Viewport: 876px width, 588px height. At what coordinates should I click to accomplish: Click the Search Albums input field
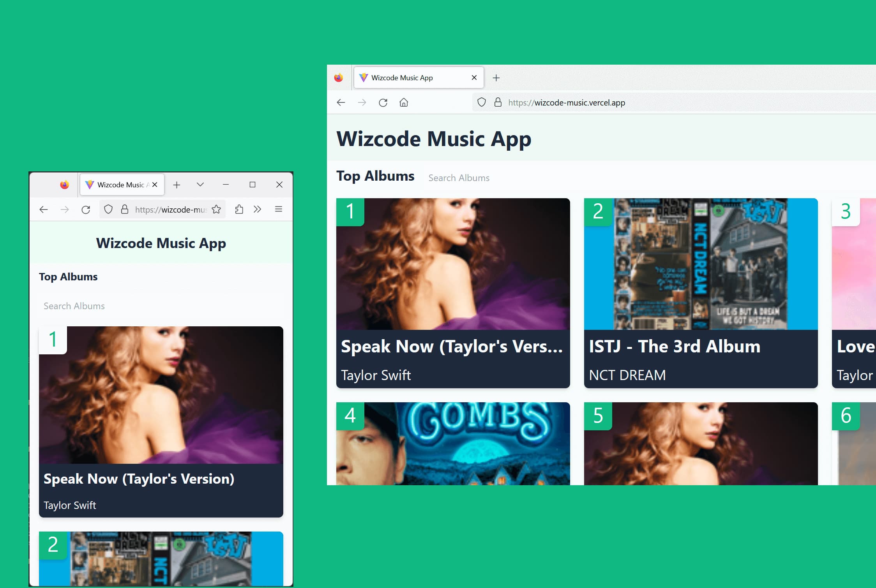(459, 178)
